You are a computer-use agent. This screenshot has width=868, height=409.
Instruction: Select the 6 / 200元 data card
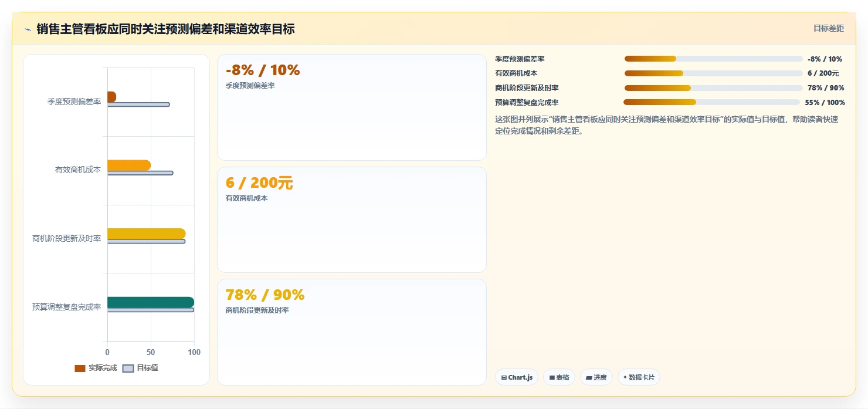tap(352, 219)
